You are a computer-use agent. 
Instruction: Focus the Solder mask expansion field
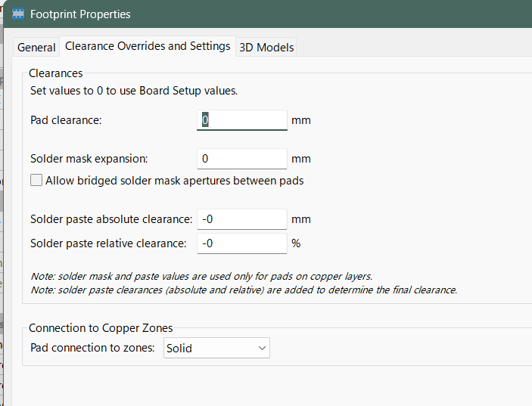point(242,159)
